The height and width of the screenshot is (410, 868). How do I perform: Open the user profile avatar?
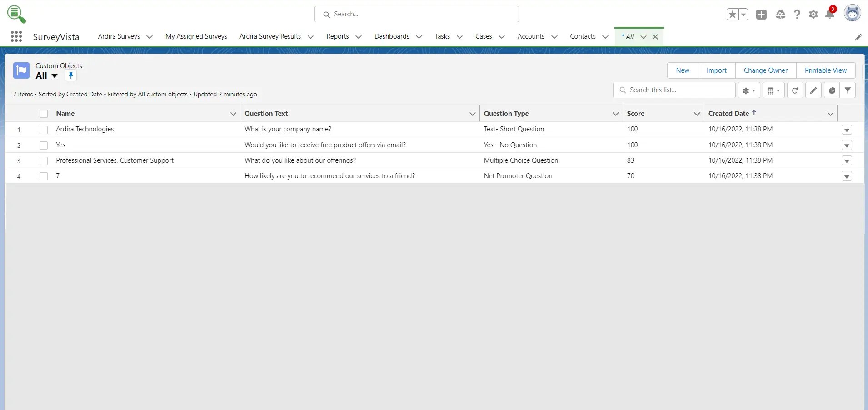point(853,13)
